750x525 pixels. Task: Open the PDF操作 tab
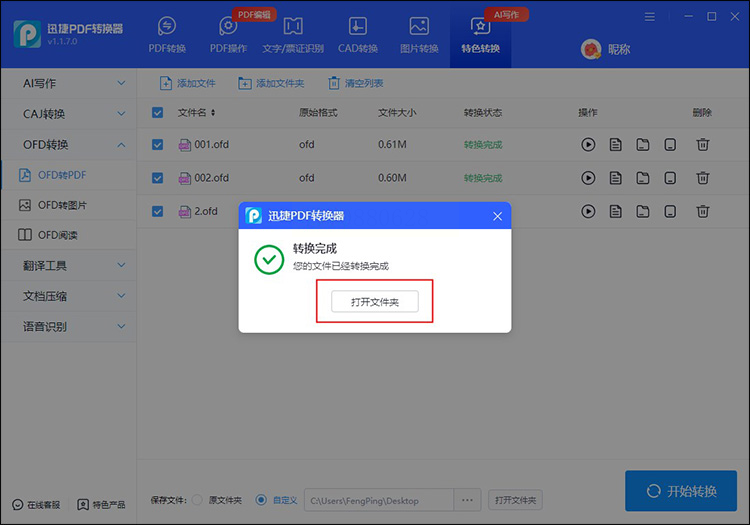[228, 35]
